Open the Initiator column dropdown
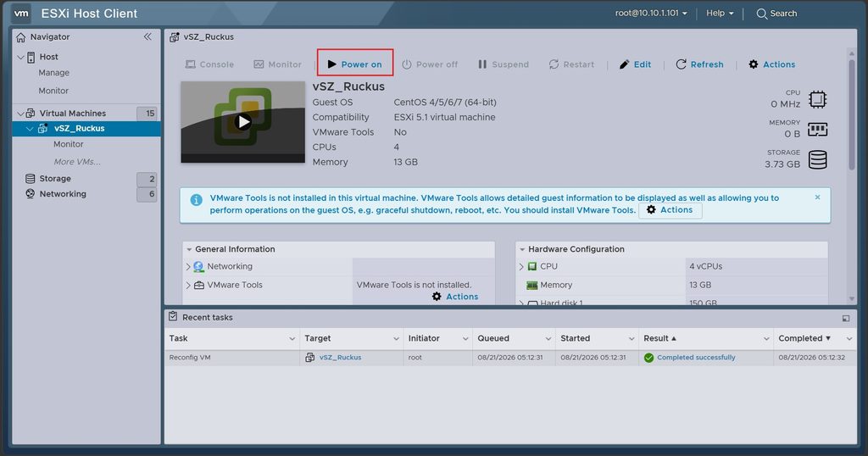This screenshot has width=868, height=456. click(465, 339)
